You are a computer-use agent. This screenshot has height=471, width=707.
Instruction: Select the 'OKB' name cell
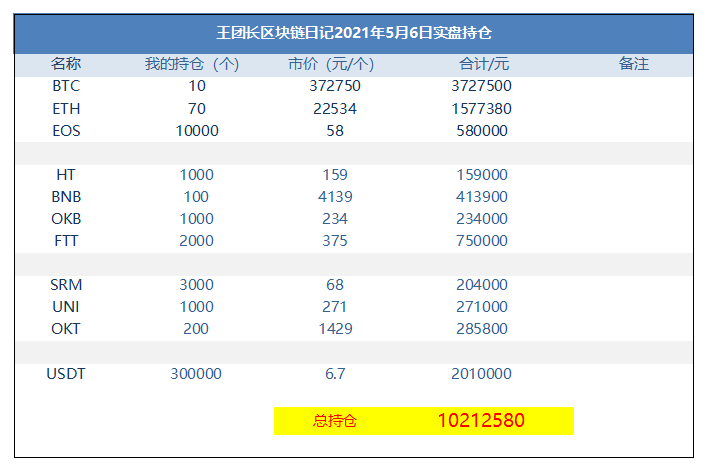66,219
